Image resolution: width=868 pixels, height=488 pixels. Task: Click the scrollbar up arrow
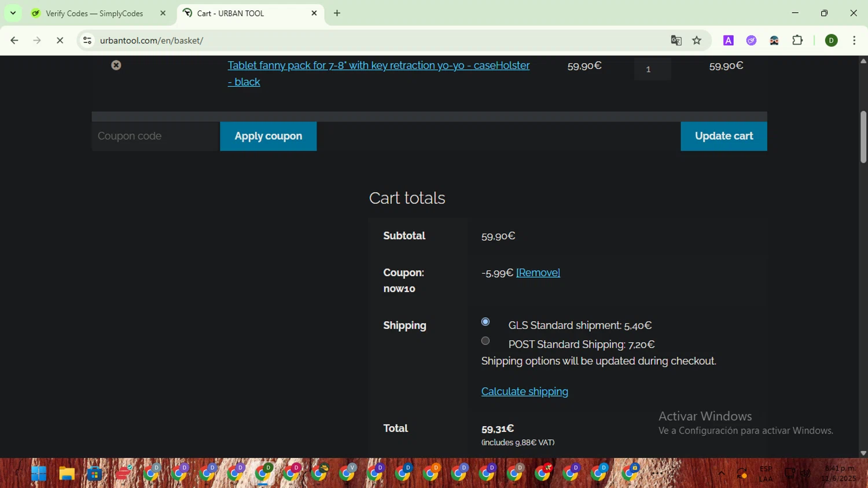click(x=863, y=61)
